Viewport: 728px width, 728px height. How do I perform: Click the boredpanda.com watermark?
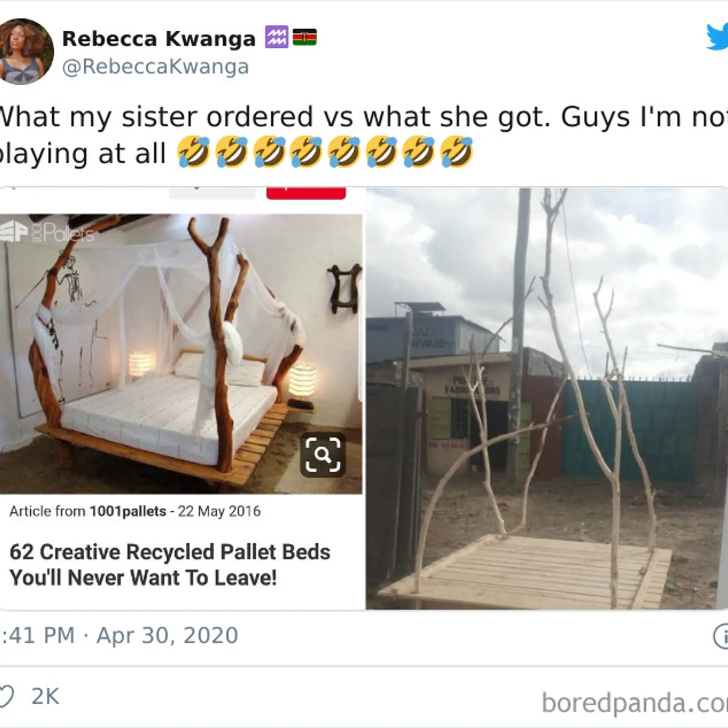click(635, 703)
